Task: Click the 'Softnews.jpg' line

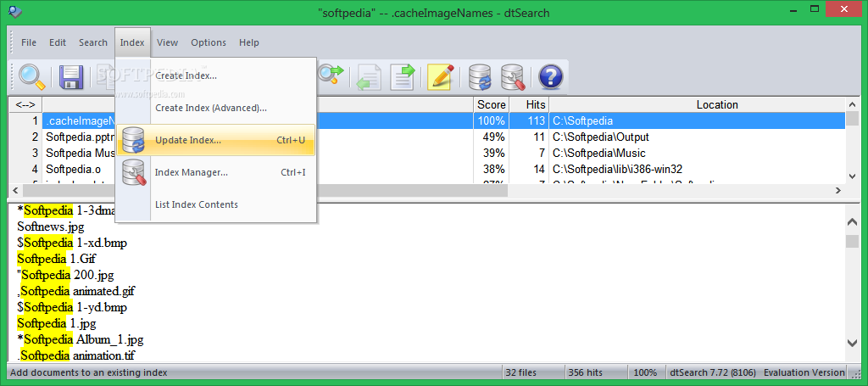Action: click(x=51, y=227)
